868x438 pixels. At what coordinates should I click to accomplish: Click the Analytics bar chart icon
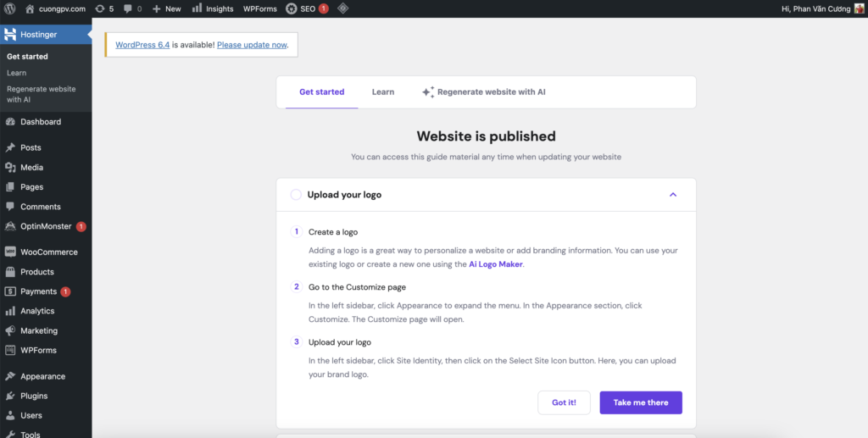pos(10,312)
